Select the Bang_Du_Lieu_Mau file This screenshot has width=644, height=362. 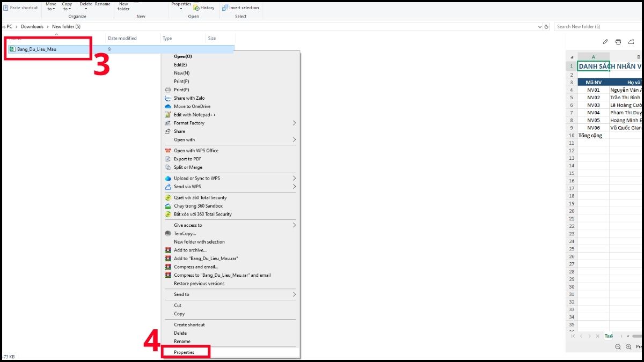36,49
